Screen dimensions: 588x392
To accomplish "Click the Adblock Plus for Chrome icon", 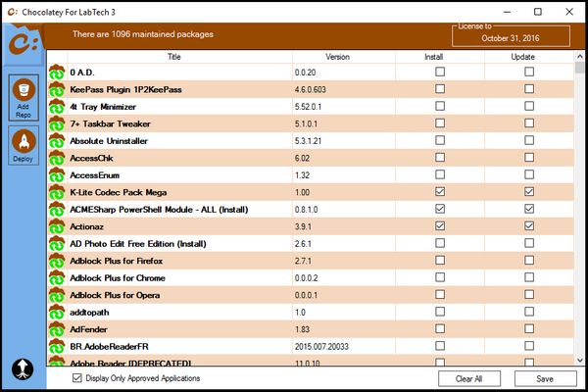I will pos(57,278).
